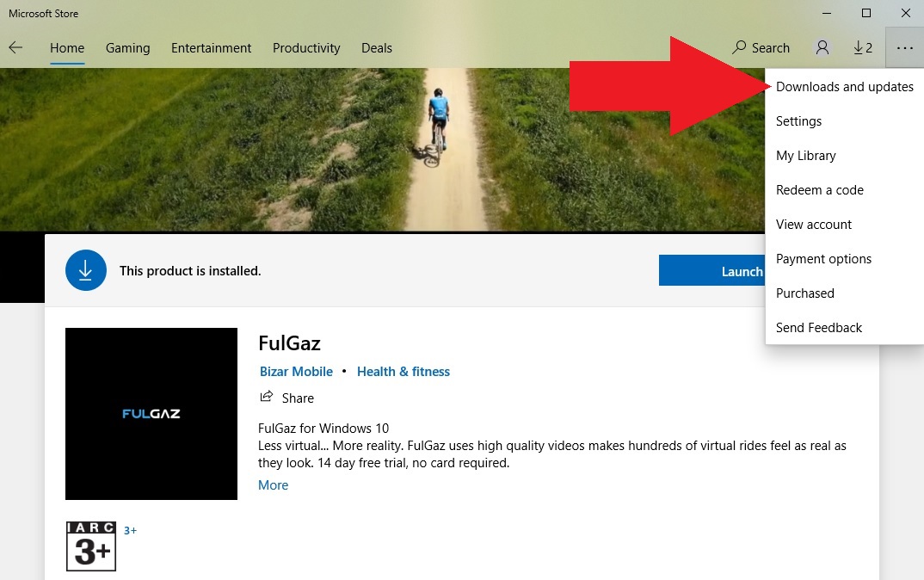
Task: Click Send Feedback menu item
Action: coord(845,328)
